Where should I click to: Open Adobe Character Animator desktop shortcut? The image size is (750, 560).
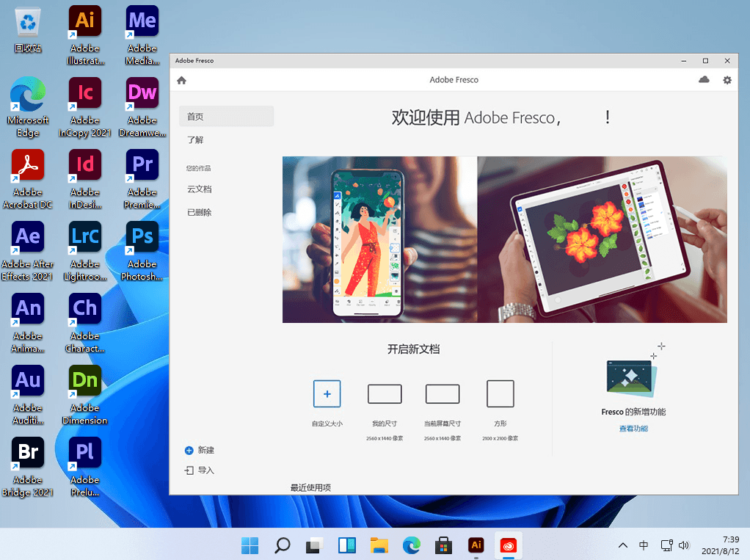[85, 323]
